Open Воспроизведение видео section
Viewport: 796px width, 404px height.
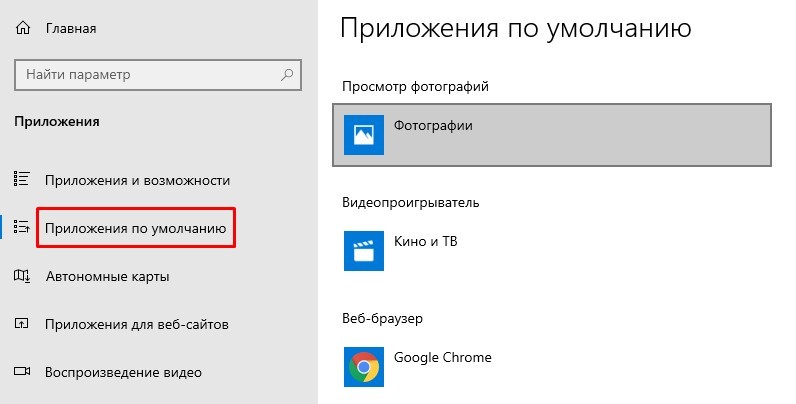click(x=123, y=373)
